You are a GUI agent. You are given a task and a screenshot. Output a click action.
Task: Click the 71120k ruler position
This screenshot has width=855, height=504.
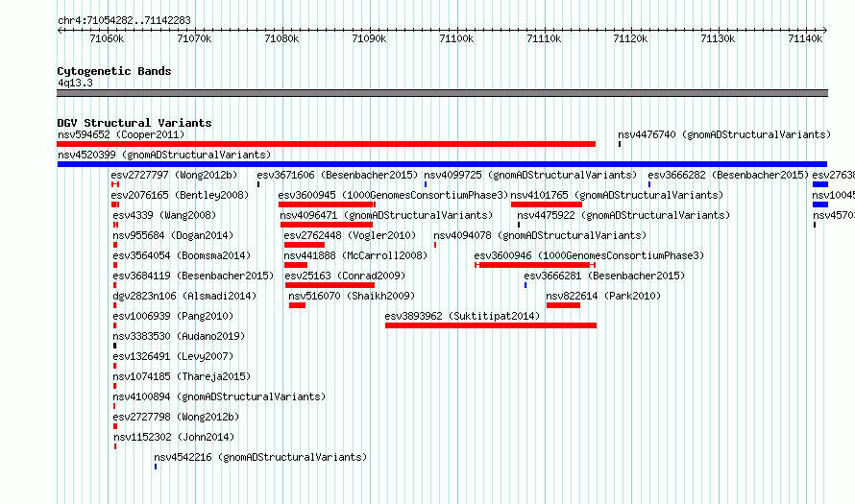click(x=631, y=38)
